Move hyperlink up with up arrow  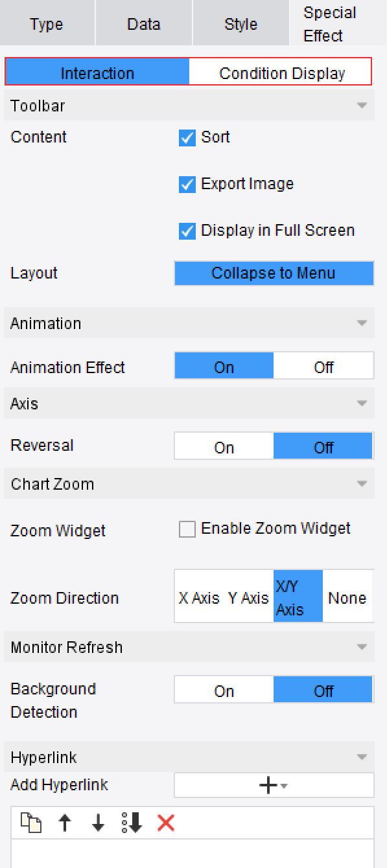click(x=65, y=823)
